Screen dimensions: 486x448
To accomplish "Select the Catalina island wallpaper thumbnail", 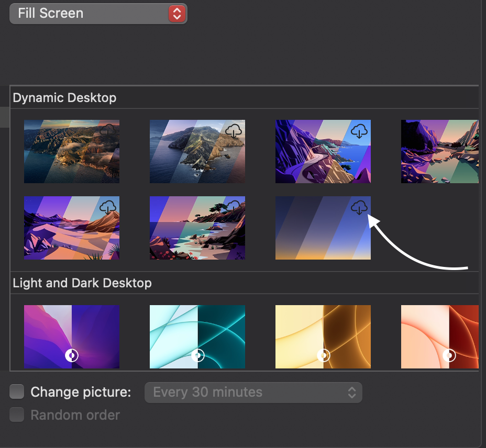I will 197,151.
